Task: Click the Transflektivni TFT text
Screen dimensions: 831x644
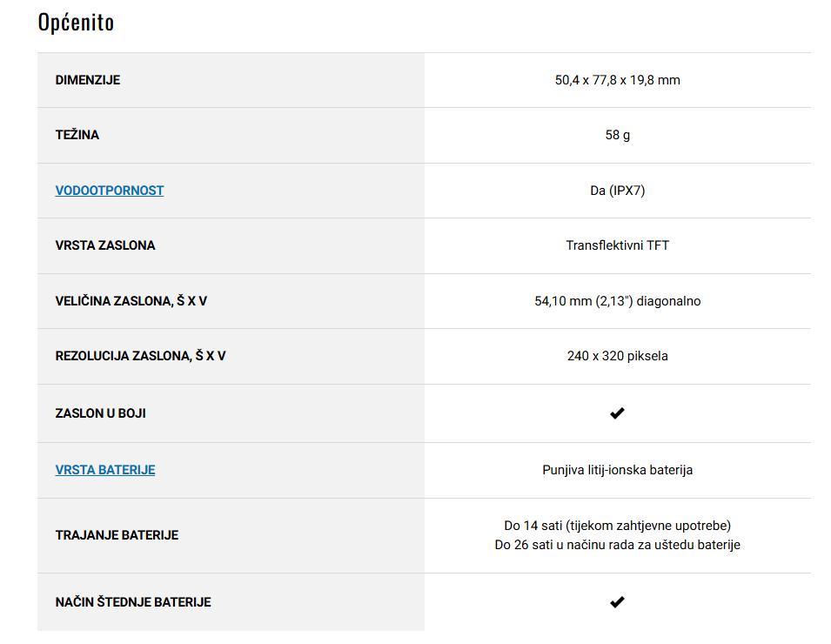Action: pos(618,245)
